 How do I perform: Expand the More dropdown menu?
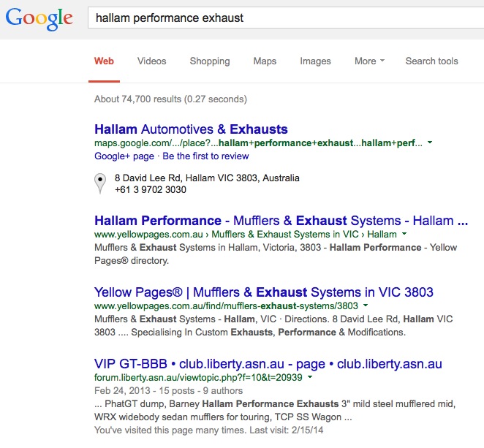[369, 61]
